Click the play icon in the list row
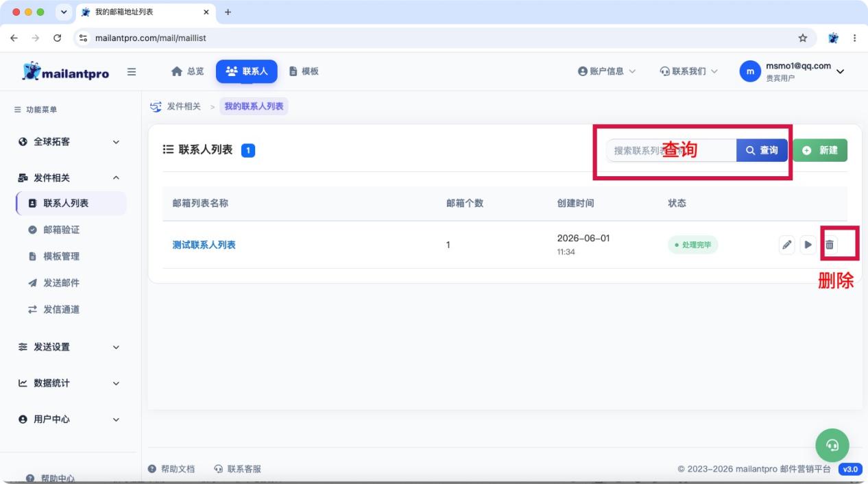This screenshot has width=868, height=484. (x=808, y=245)
